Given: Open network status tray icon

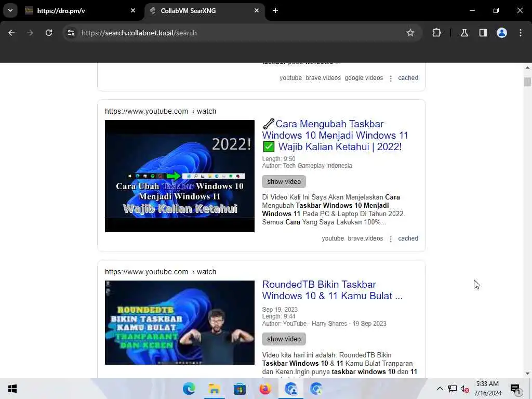Looking at the screenshot, I should coord(453,389).
